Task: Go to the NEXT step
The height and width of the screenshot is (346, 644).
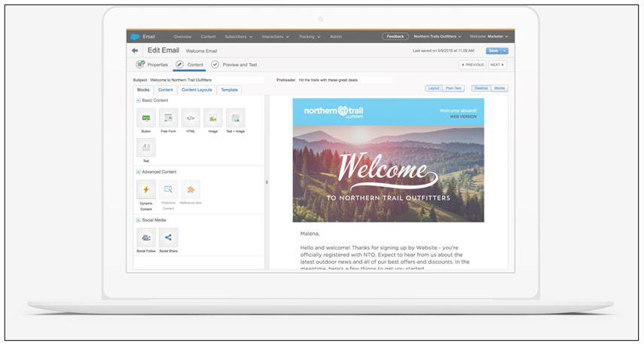Action: pos(497,65)
